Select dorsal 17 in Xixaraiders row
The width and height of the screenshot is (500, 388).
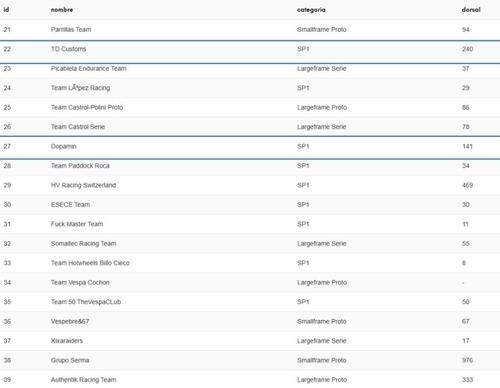click(466, 341)
